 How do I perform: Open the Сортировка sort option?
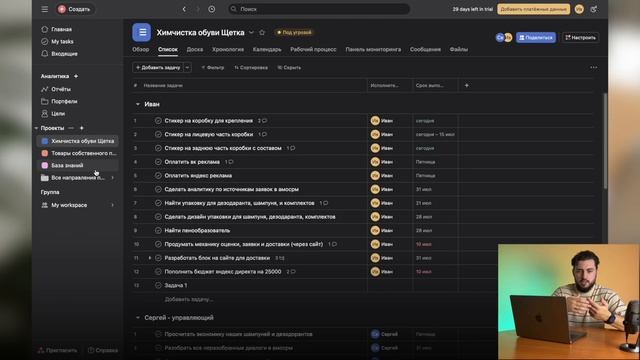(x=251, y=68)
